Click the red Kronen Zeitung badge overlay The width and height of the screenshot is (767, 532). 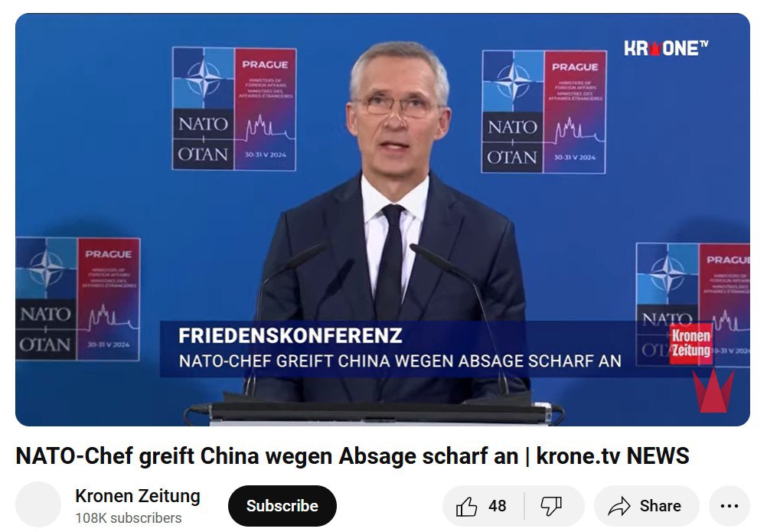coord(690,343)
